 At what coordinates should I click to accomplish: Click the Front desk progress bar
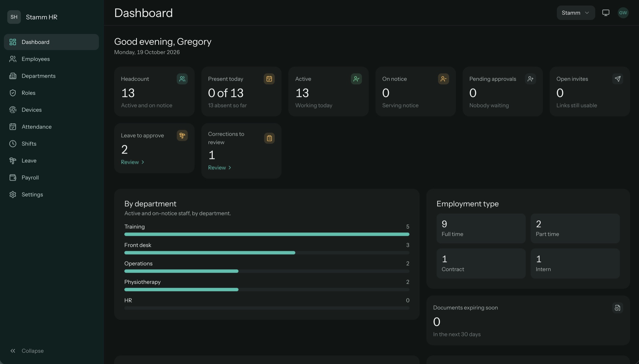point(267,253)
